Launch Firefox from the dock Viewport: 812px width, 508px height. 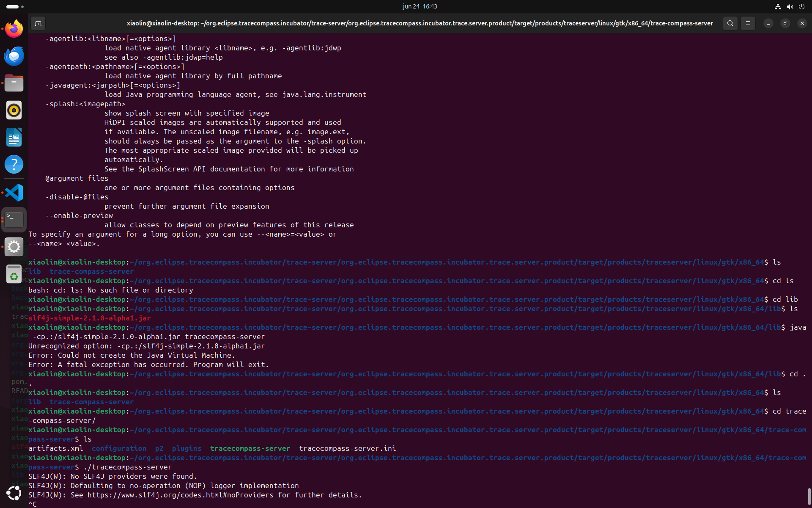tap(14, 29)
